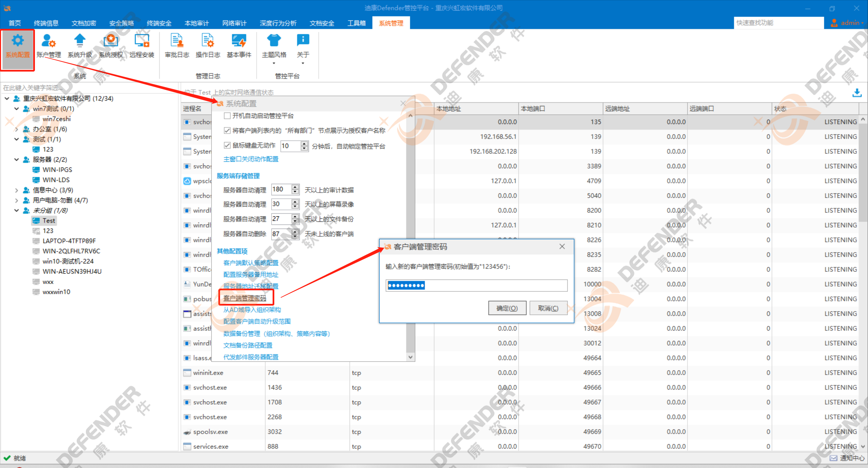
Task: Select the wpscl process row icon
Action: pyautogui.click(x=187, y=181)
